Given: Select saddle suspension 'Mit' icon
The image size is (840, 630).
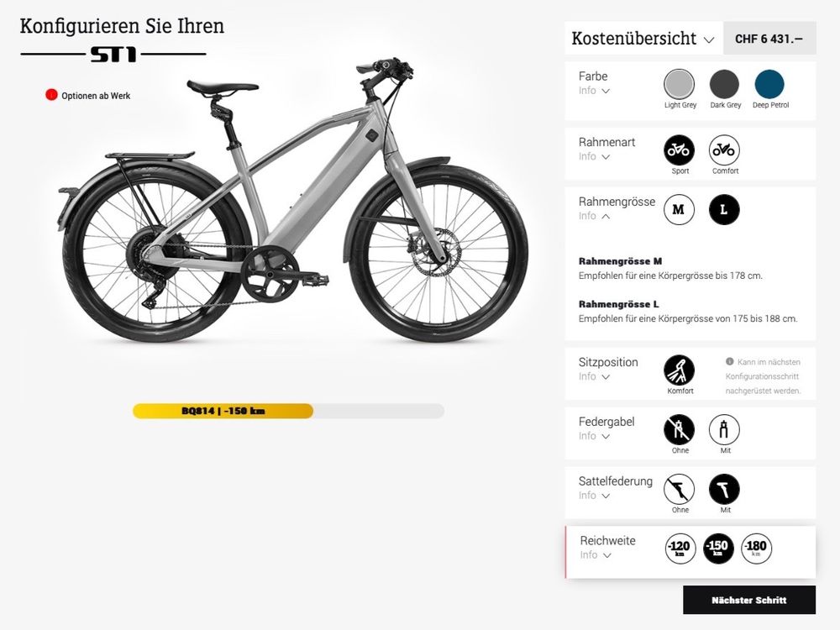Looking at the screenshot, I should (x=724, y=489).
